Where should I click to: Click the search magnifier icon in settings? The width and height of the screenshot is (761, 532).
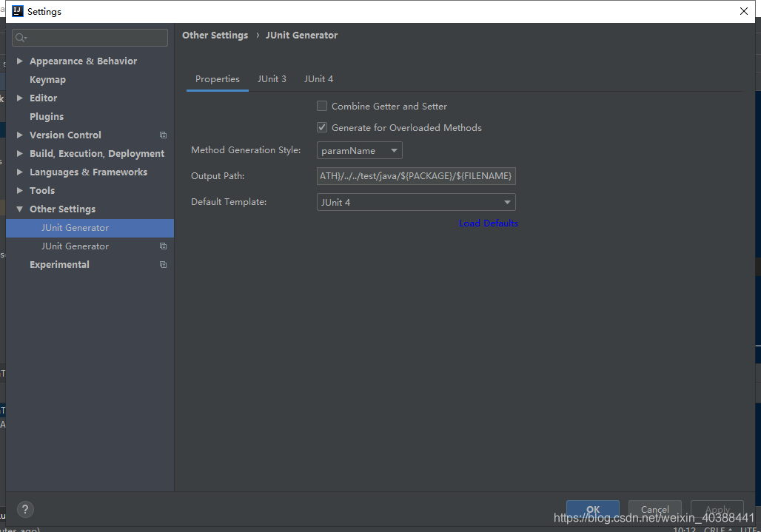21,37
